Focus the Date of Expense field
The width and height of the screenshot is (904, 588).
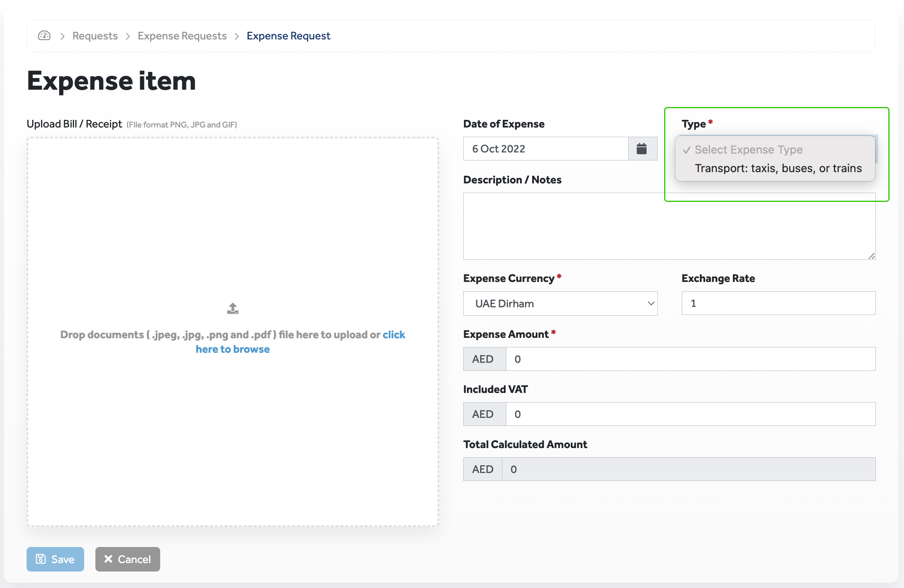click(x=545, y=149)
